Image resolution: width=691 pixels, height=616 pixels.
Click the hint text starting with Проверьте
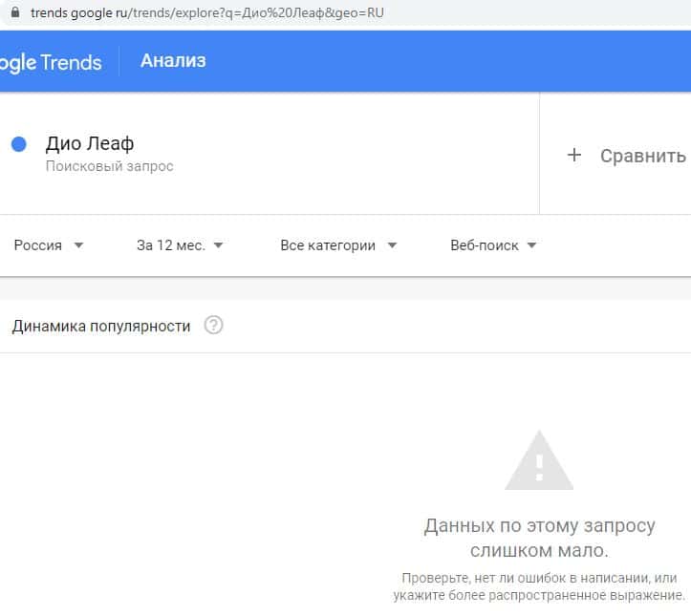[539, 586]
